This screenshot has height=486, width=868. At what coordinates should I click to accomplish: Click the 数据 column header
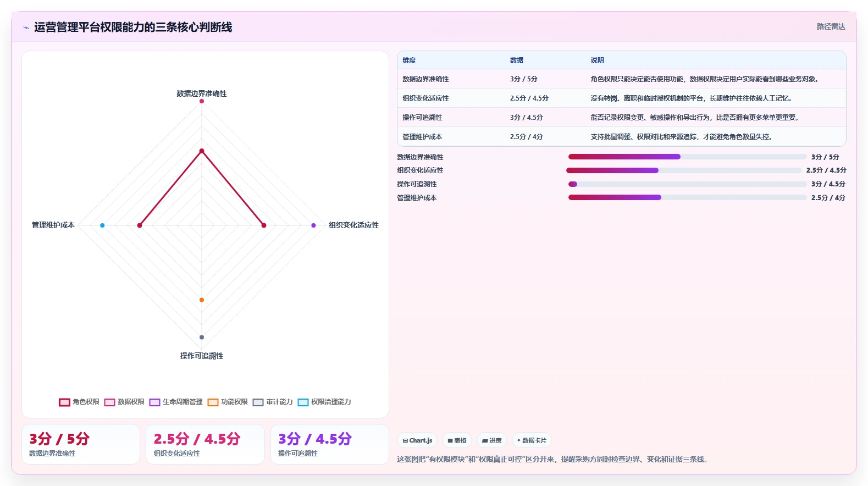517,60
